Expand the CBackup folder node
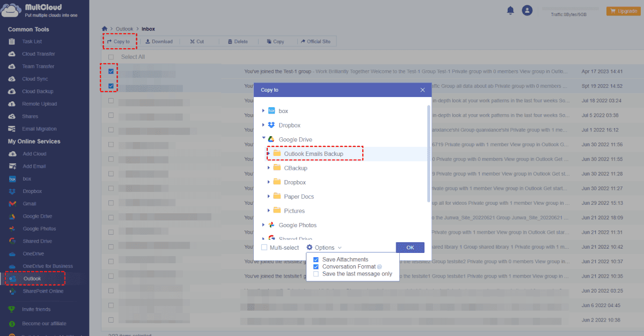 [269, 168]
